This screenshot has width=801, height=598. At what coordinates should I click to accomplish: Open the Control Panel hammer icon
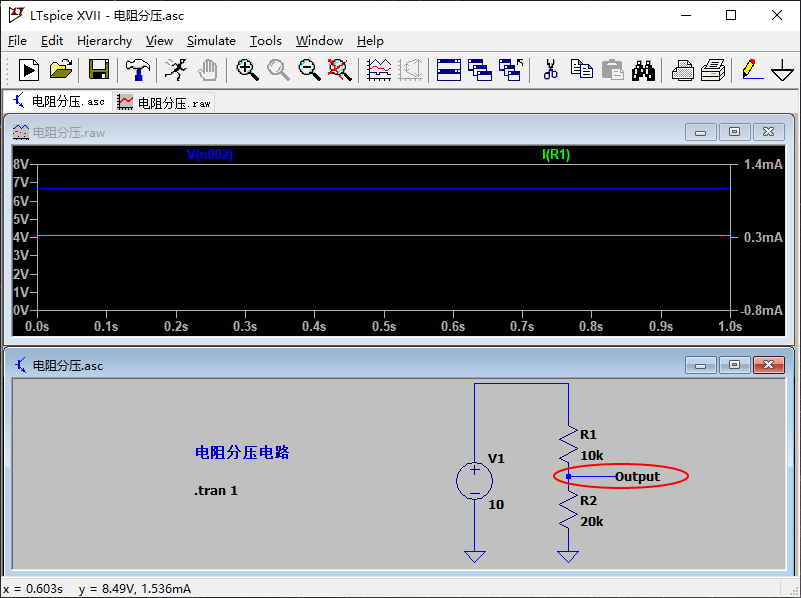click(137, 70)
